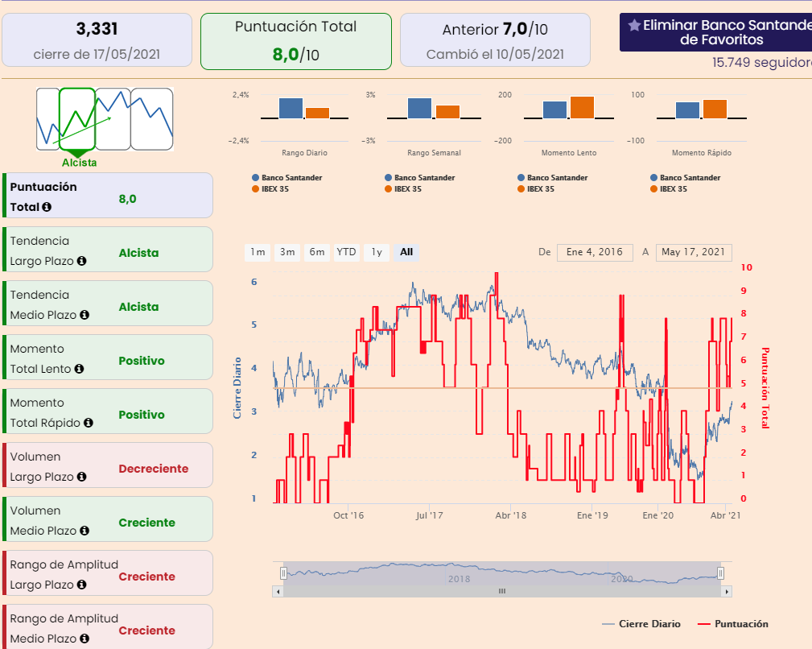
Task: Click the Puntuación Total 8,0/10 card
Action: tap(295, 41)
